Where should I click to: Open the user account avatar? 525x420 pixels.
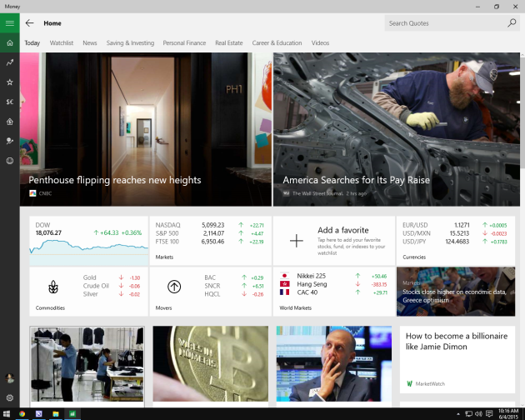click(x=10, y=378)
